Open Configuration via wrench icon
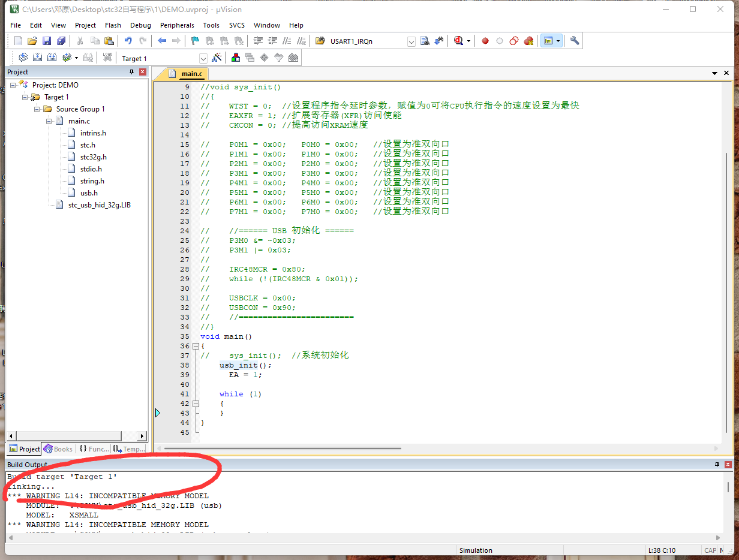The width and height of the screenshot is (739, 560). click(x=575, y=41)
